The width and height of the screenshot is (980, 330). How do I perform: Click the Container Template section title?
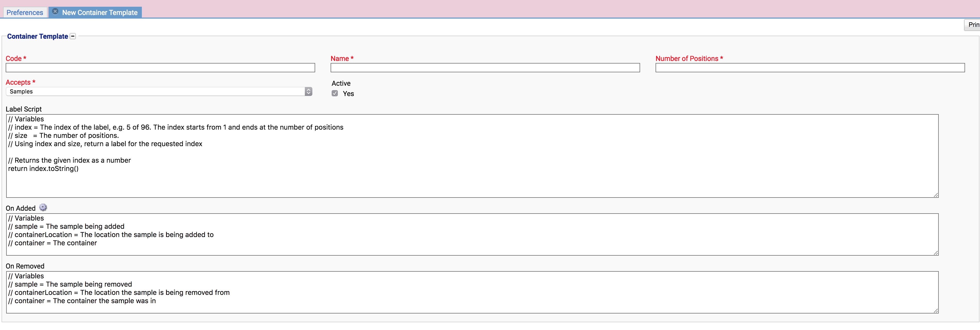point(37,36)
